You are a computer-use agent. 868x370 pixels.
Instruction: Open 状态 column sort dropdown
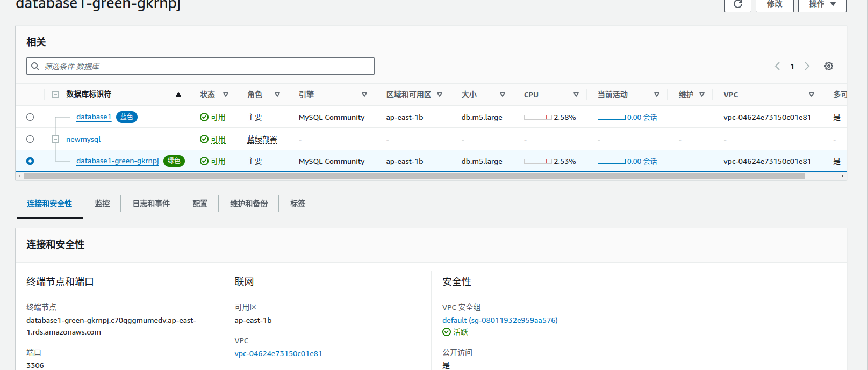click(x=226, y=95)
